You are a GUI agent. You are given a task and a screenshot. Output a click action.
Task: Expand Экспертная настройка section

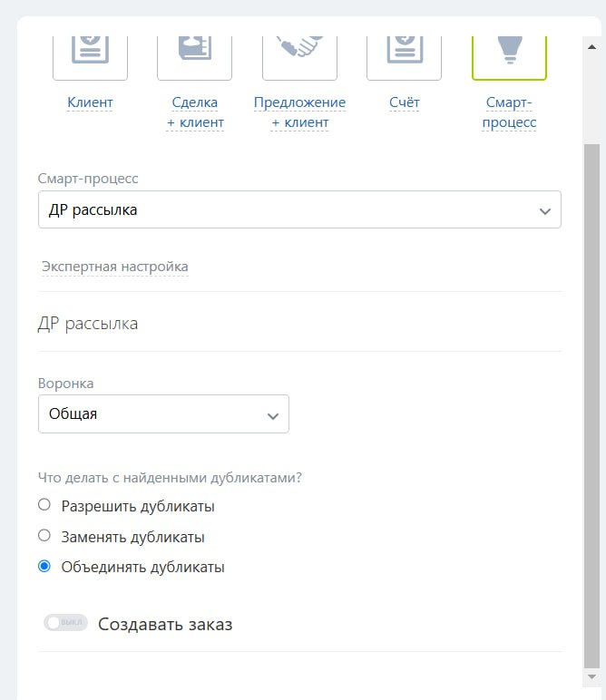tap(115, 267)
